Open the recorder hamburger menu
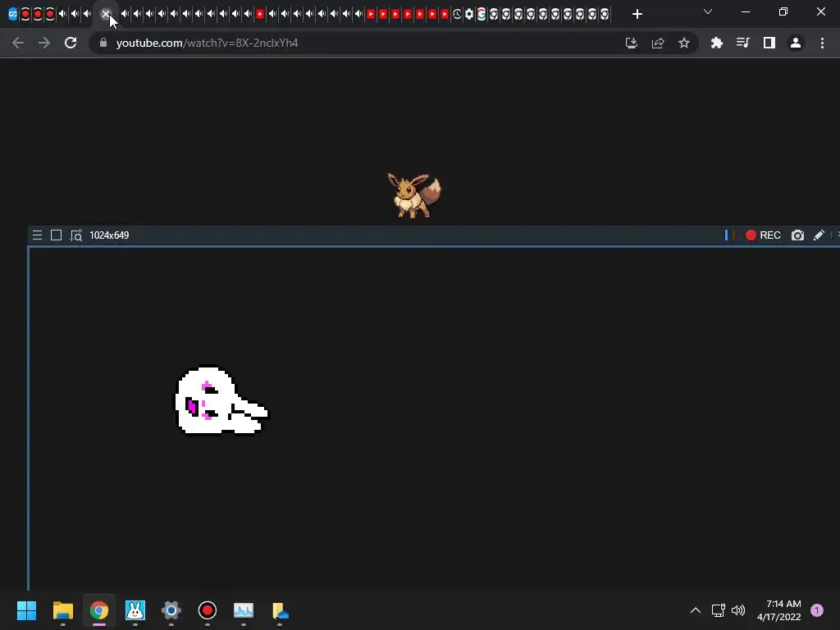The image size is (840, 630). click(37, 235)
